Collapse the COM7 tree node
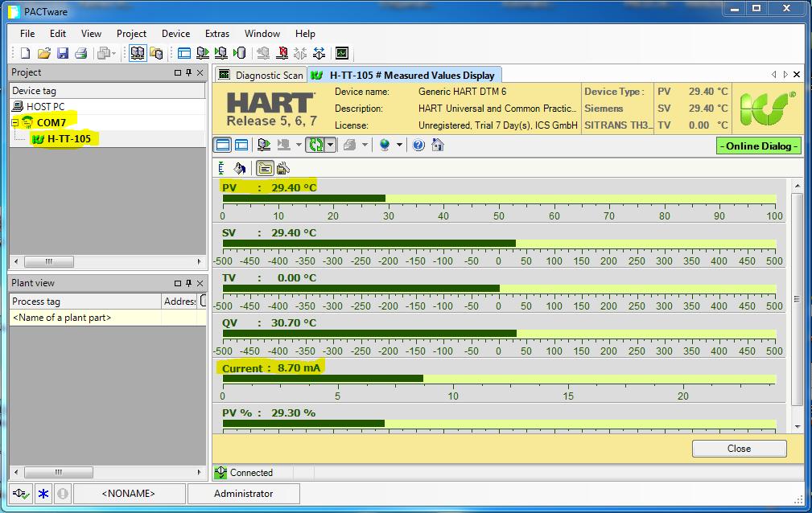 click(15, 123)
